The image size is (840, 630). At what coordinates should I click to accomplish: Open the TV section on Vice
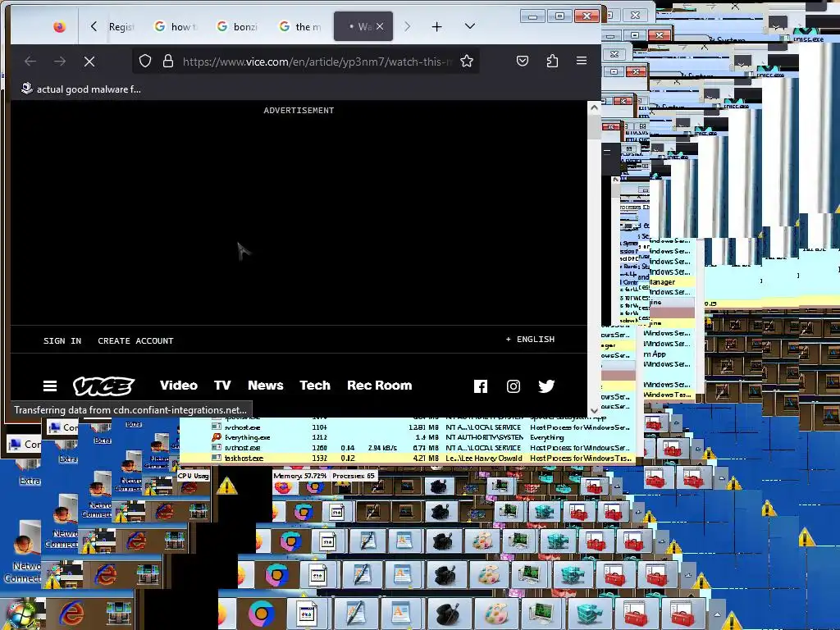222,386
